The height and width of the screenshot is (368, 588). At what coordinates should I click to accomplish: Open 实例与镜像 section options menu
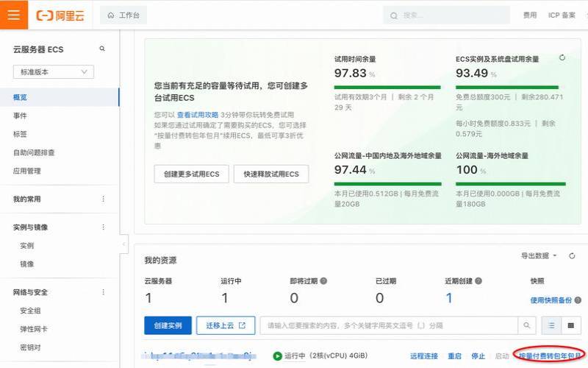coord(103,227)
